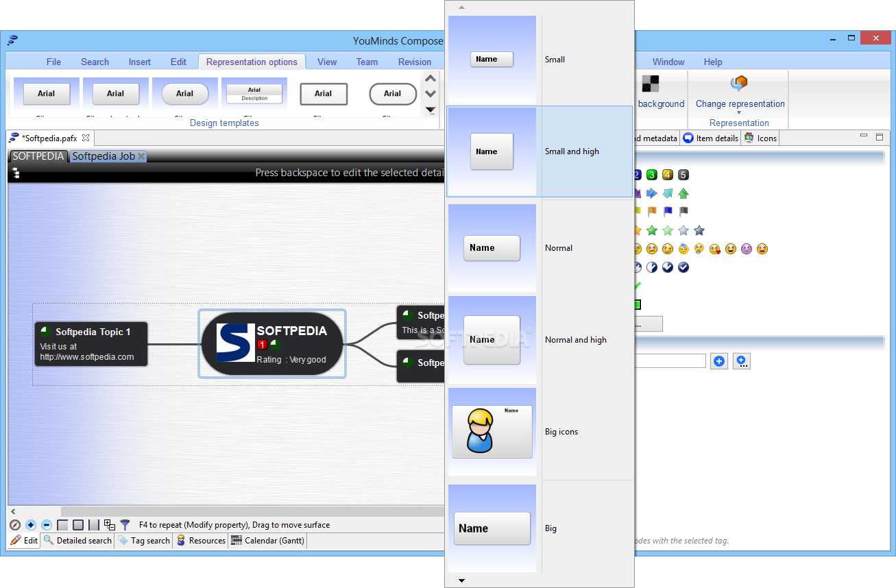Click the blue plus with ellipsis button
Viewport: 896px width, 588px height.
[742, 361]
